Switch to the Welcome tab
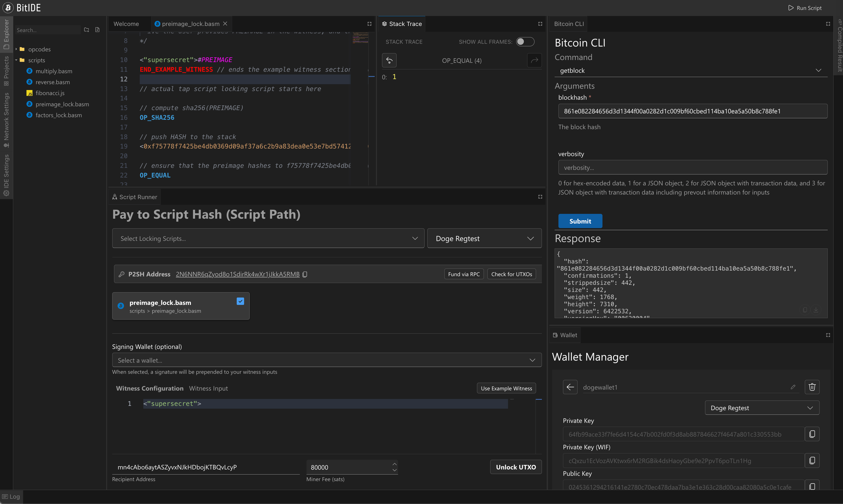The image size is (843, 504). (x=126, y=24)
